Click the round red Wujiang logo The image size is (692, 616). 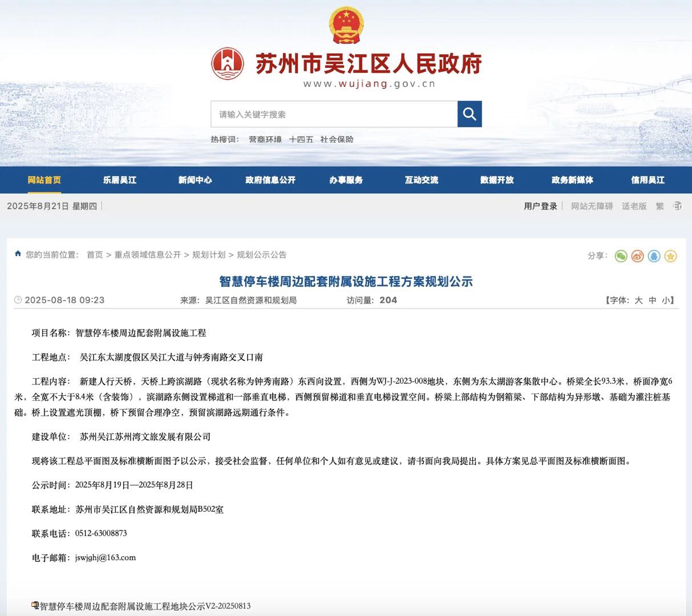[x=228, y=63]
